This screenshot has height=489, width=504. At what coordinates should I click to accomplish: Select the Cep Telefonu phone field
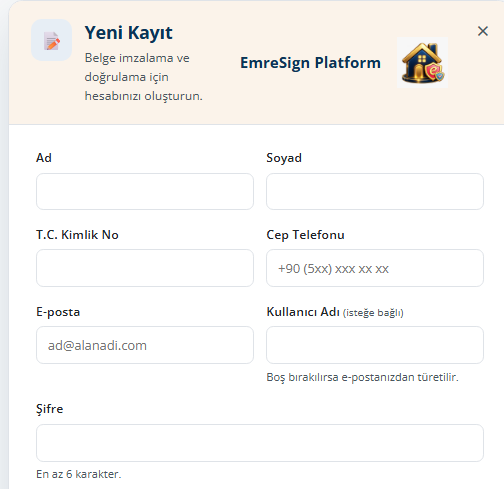tap(375, 268)
